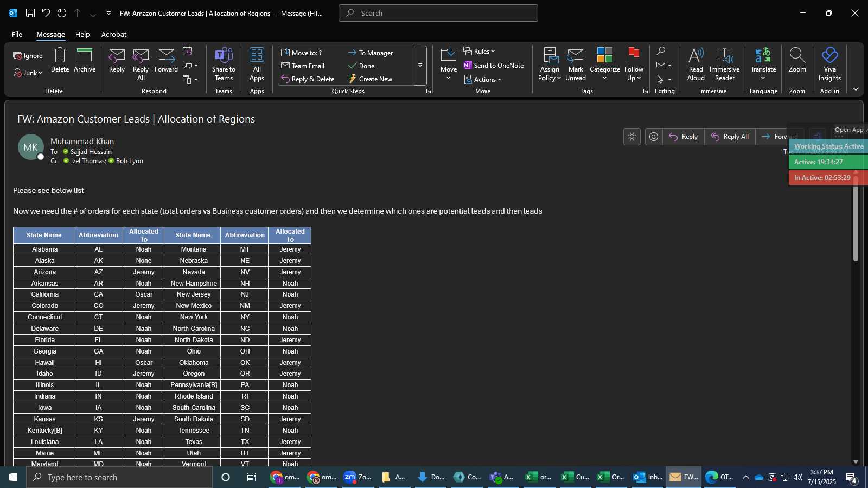Viewport: 868px width, 488px height.
Task: Click Reply in the message header
Action: (x=684, y=137)
